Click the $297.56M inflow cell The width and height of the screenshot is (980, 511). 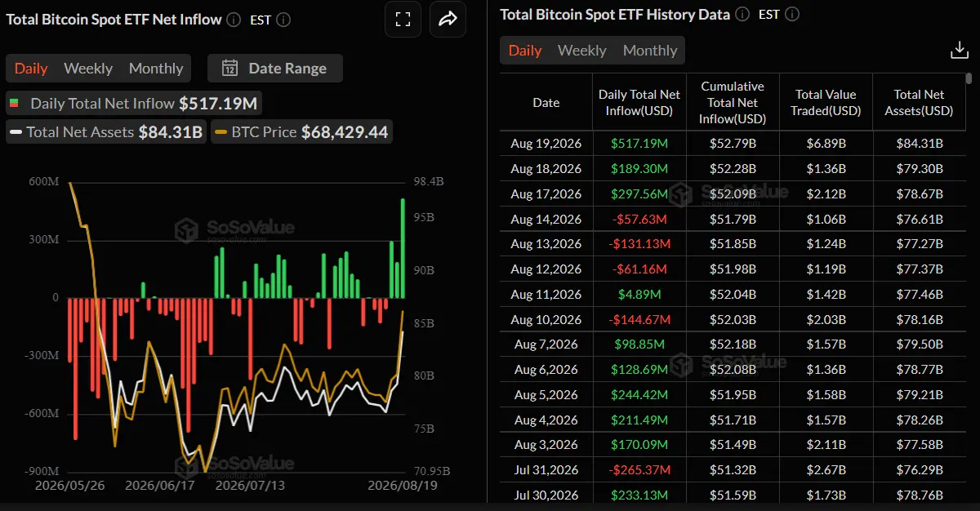639,194
